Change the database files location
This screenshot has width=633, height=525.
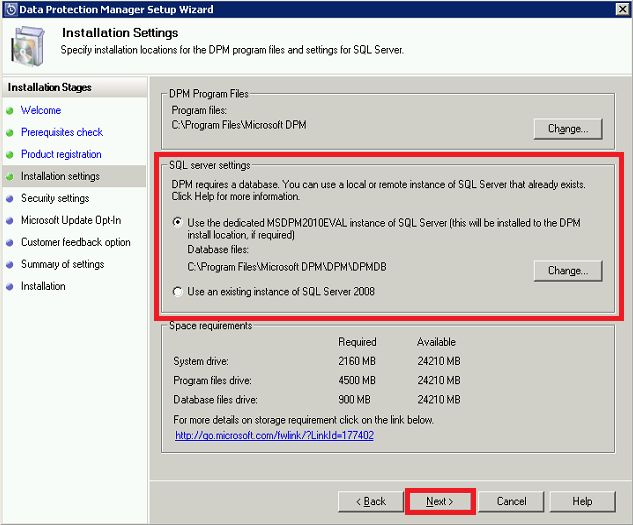(567, 271)
